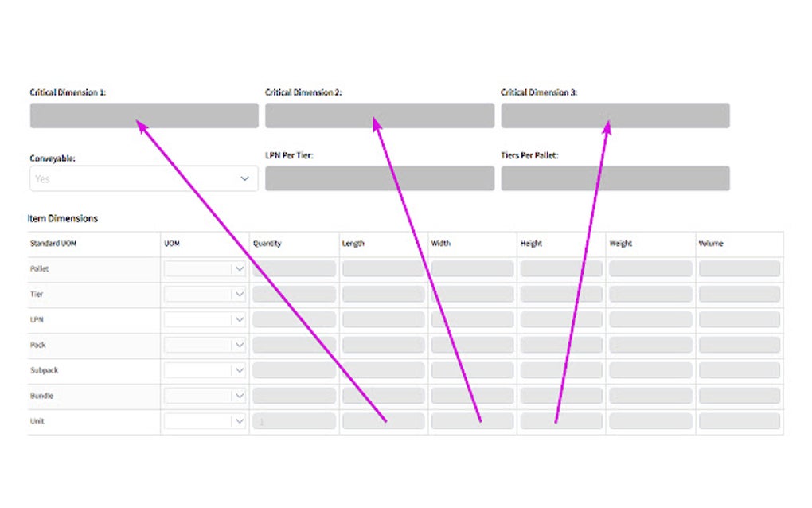Open the Subpack UOM dropdown
The image size is (812, 508).
(205, 370)
